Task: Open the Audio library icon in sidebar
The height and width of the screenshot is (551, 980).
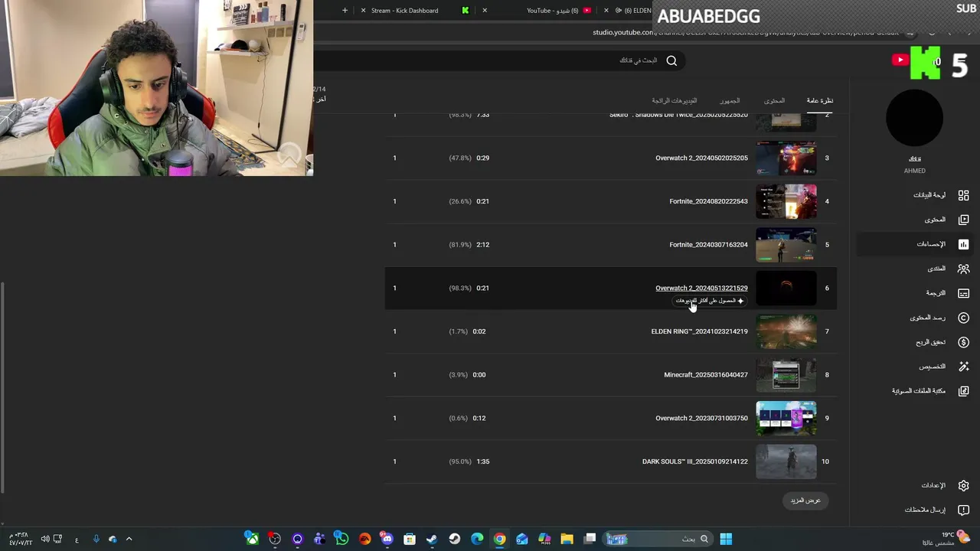Action: tap(963, 391)
